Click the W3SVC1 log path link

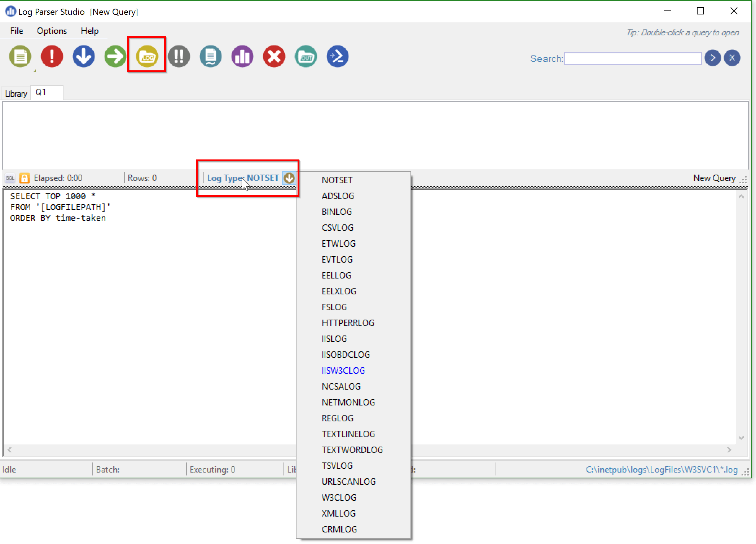pyautogui.click(x=661, y=469)
